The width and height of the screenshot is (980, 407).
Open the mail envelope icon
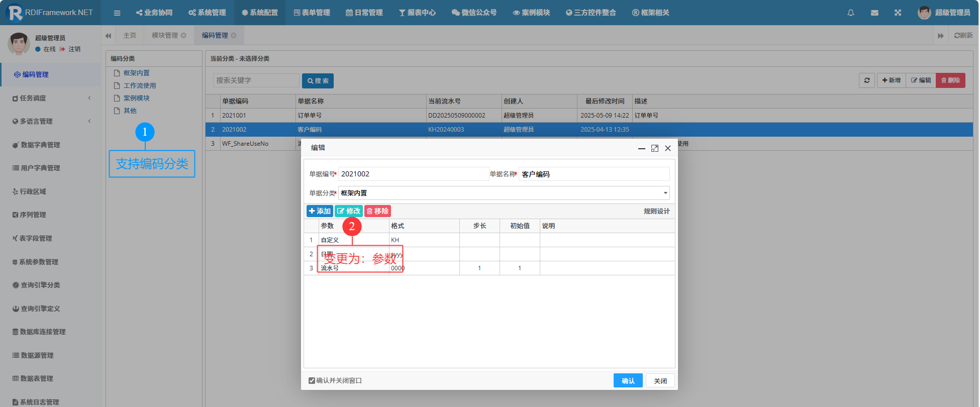[874, 13]
